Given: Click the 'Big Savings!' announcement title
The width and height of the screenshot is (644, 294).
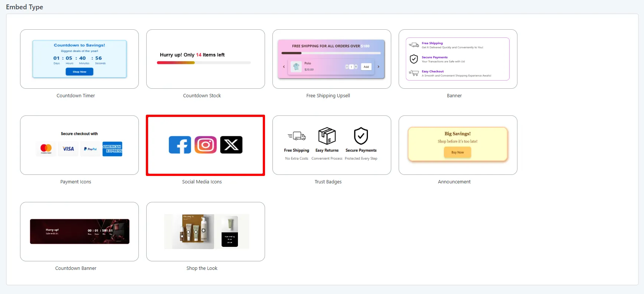Looking at the screenshot, I should pyautogui.click(x=458, y=134).
